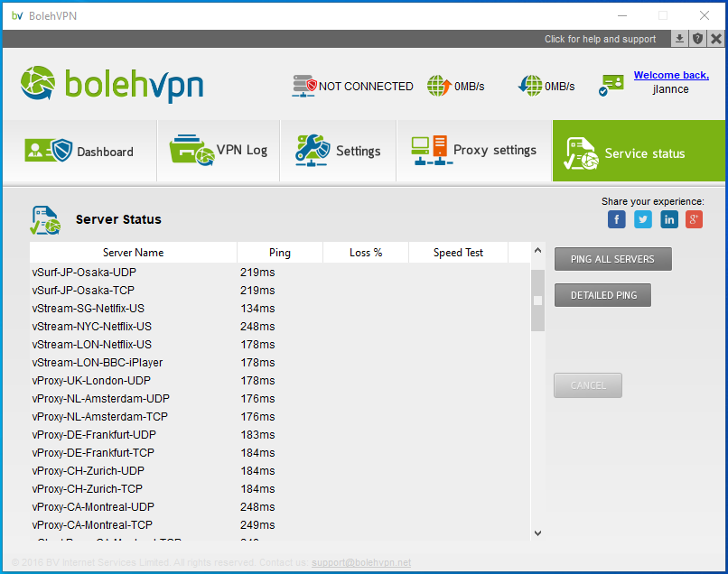Click the NOT CONNECTED status text
728x574 pixels.
(x=366, y=87)
